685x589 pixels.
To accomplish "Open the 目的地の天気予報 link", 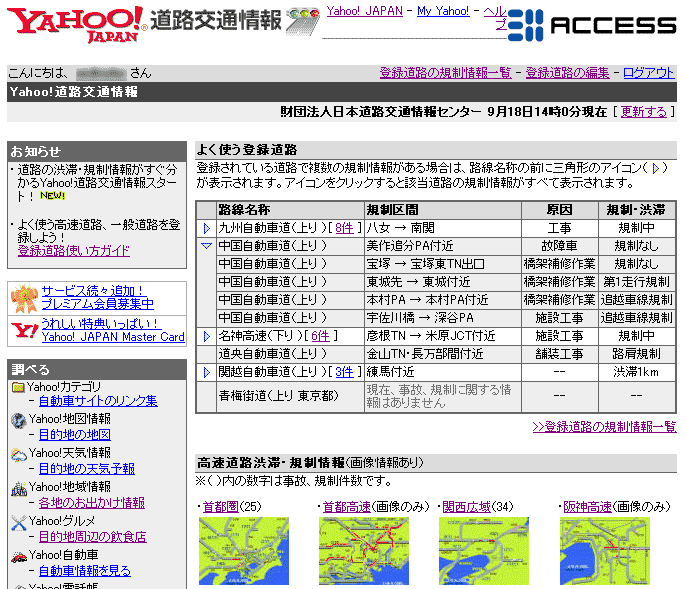I will (86, 469).
